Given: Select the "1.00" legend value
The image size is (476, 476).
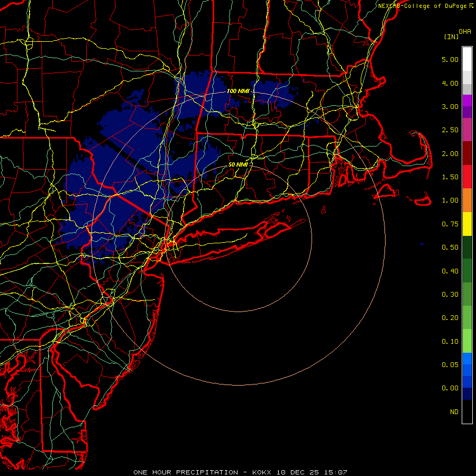Looking at the screenshot, I should pyautogui.click(x=450, y=200).
